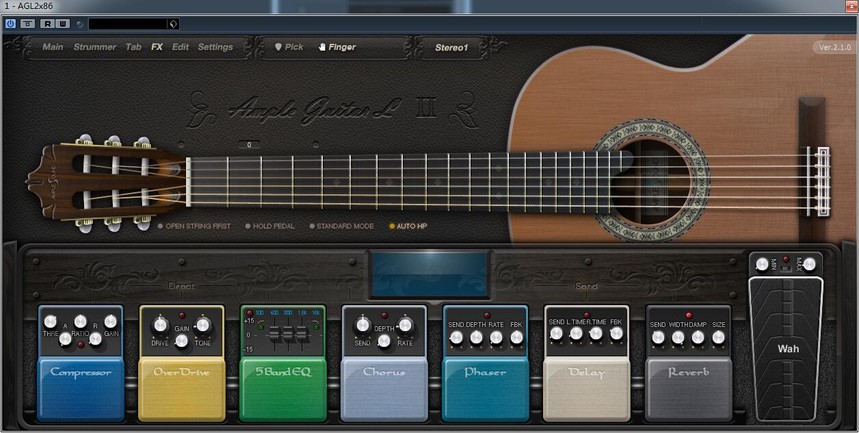Click the Compressor attack A knob
The image size is (859, 433).
pyautogui.click(x=65, y=339)
